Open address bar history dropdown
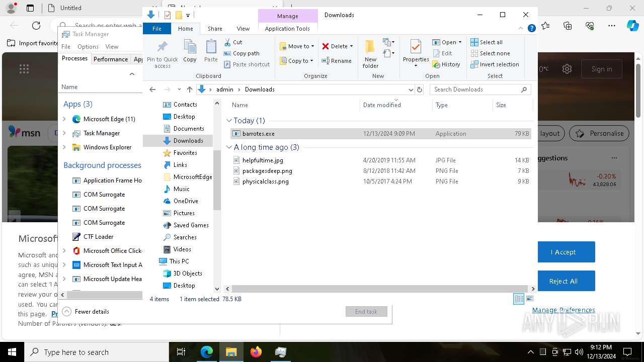The image size is (644, 362). (411, 89)
